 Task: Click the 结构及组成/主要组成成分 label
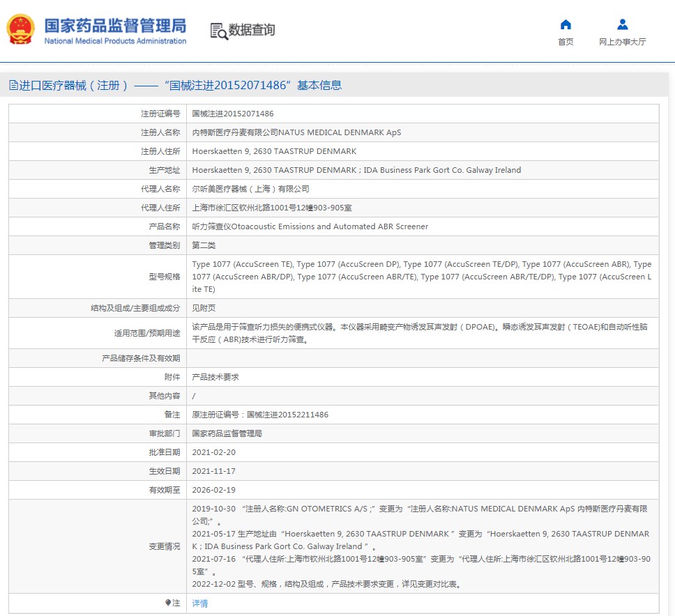point(135,308)
